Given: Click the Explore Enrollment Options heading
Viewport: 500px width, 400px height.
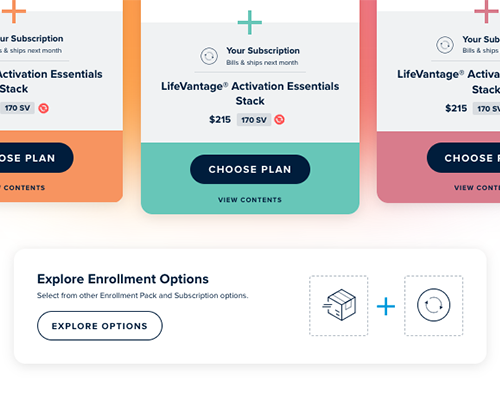Looking at the screenshot, I should (x=123, y=279).
